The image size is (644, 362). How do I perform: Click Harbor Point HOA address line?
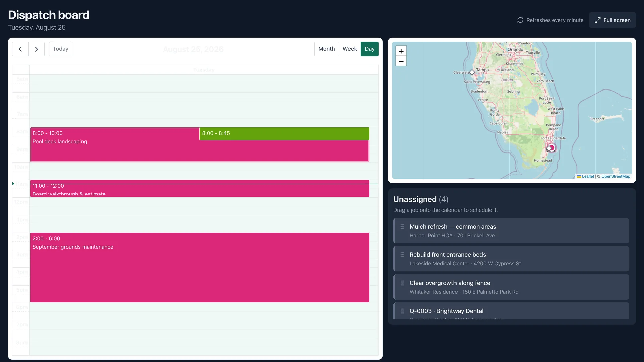(452, 236)
